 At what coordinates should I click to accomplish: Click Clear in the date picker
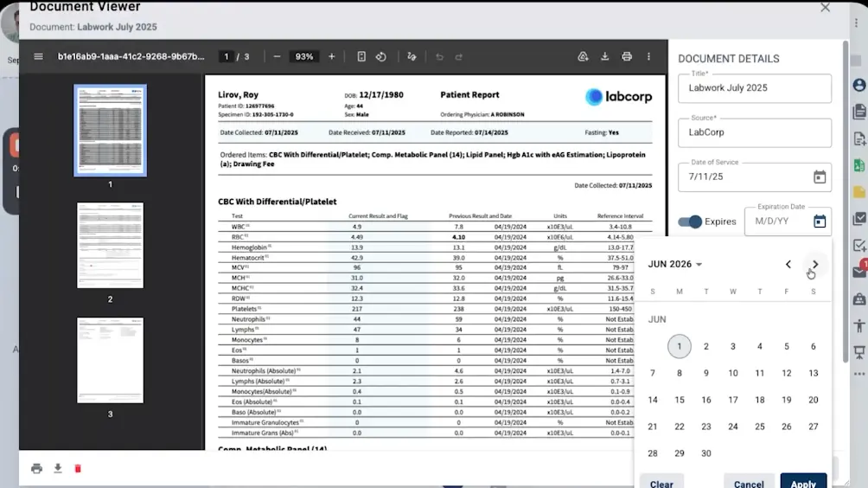pos(661,484)
